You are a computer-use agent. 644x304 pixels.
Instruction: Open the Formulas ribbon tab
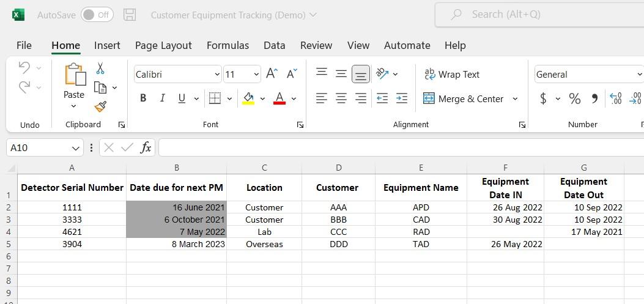pos(228,45)
